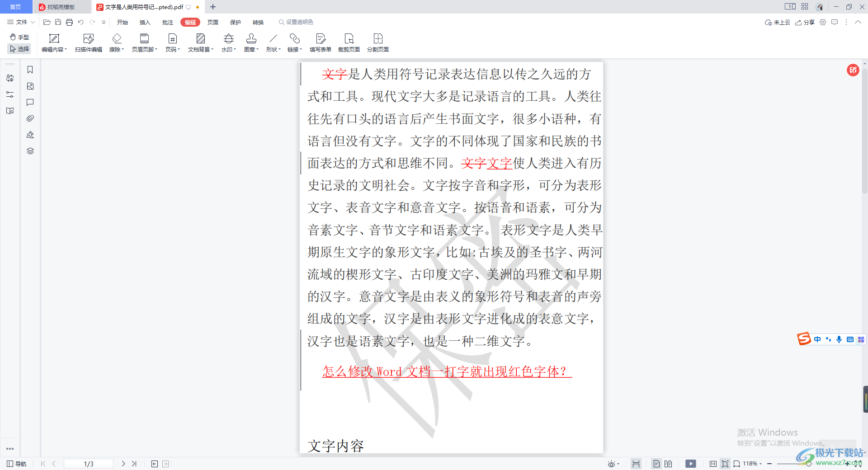Open the bookmark panel in sidebar

coord(30,70)
